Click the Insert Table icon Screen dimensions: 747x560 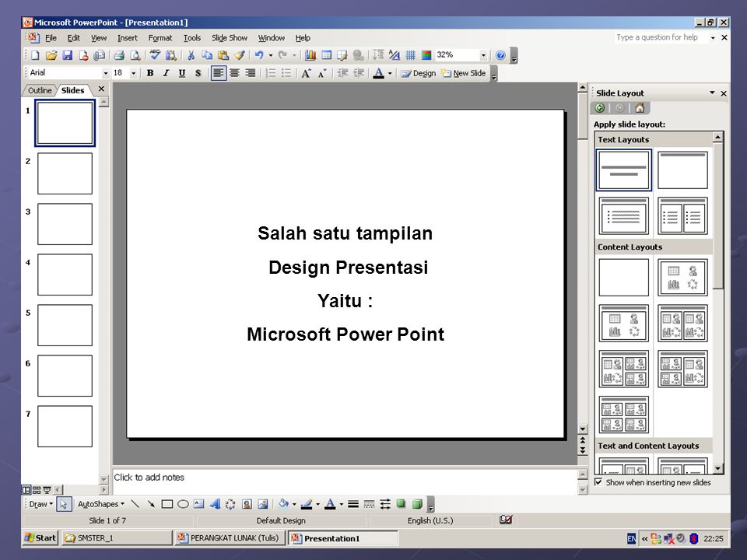click(326, 55)
